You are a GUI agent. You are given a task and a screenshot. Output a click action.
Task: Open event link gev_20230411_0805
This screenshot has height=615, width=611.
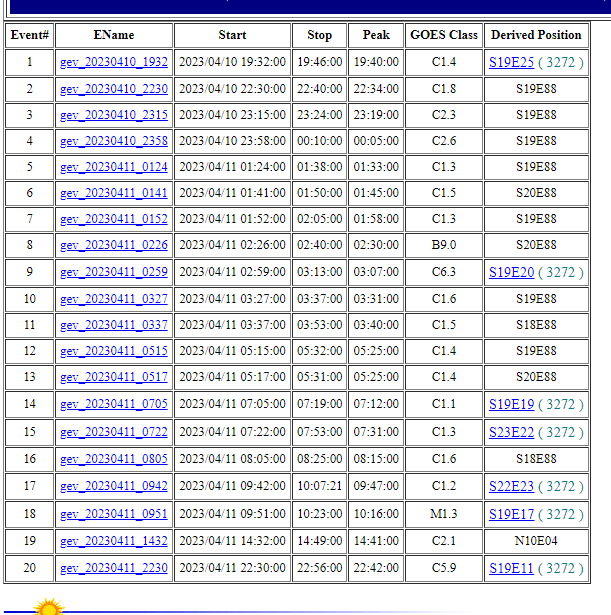point(114,459)
